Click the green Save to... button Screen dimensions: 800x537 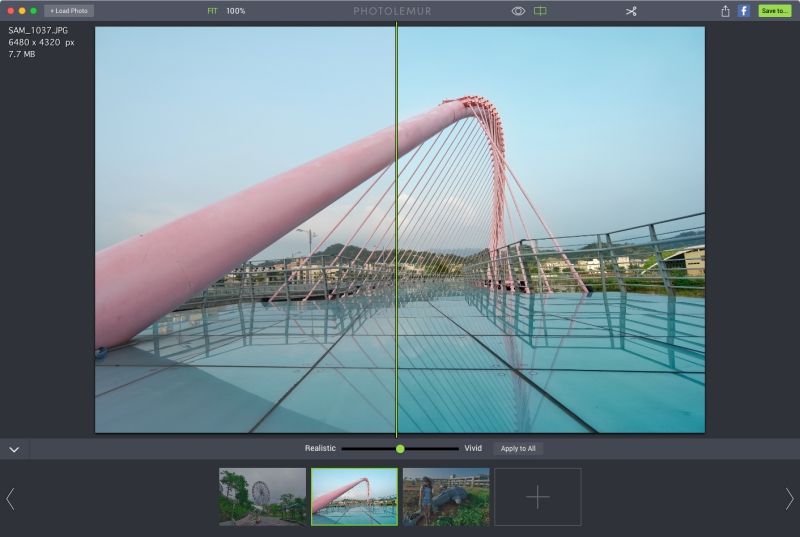774,11
